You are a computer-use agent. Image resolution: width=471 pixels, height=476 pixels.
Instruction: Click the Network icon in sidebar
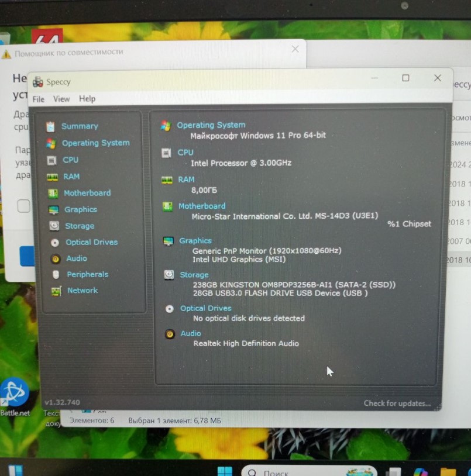56,291
